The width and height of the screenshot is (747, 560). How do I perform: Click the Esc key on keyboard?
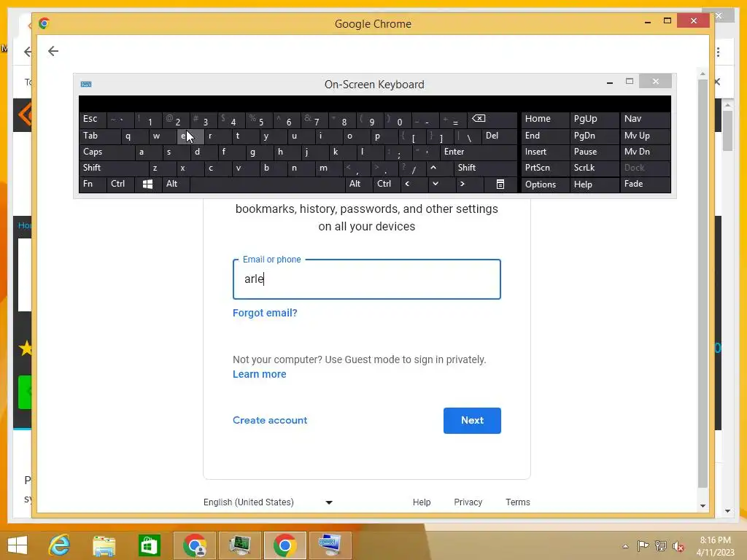[93, 119]
